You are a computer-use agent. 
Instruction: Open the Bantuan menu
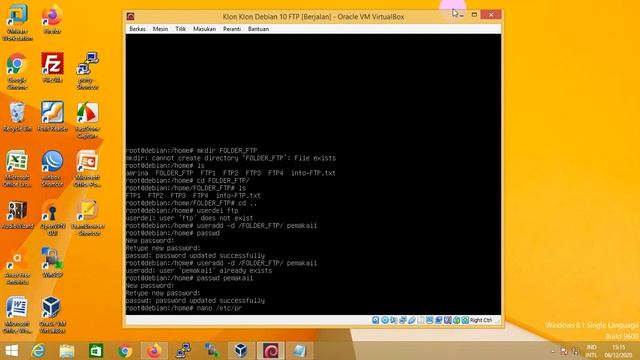(258, 29)
